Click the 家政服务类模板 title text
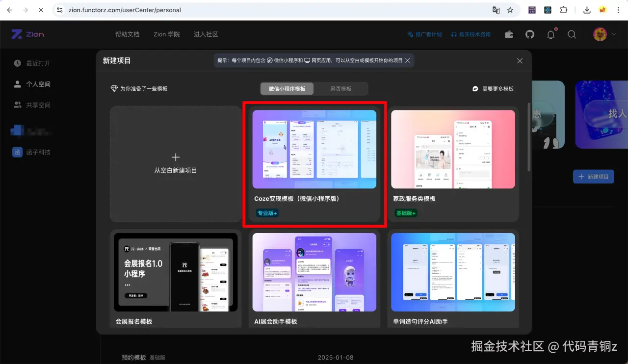The width and height of the screenshot is (628, 364). 415,199
